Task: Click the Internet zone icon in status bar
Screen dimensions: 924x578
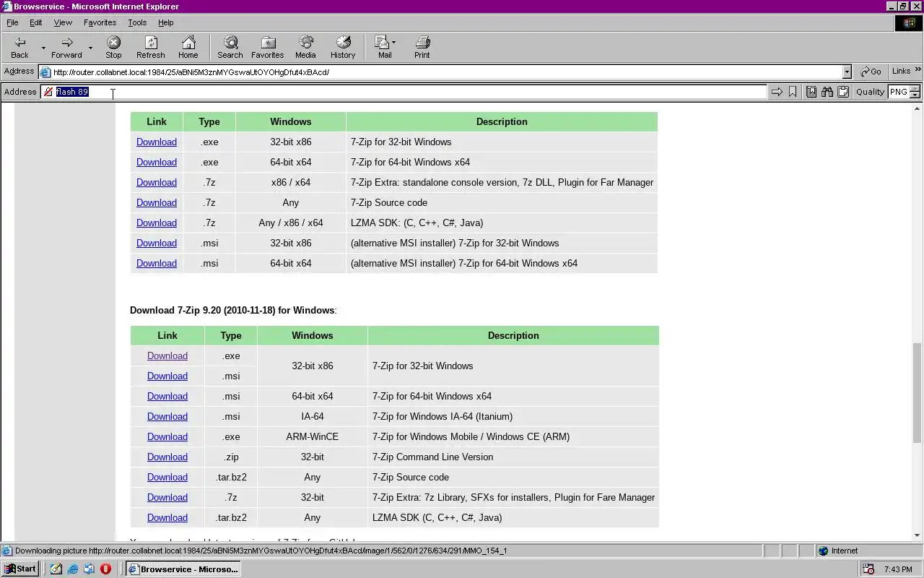Action: [x=823, y=551]
